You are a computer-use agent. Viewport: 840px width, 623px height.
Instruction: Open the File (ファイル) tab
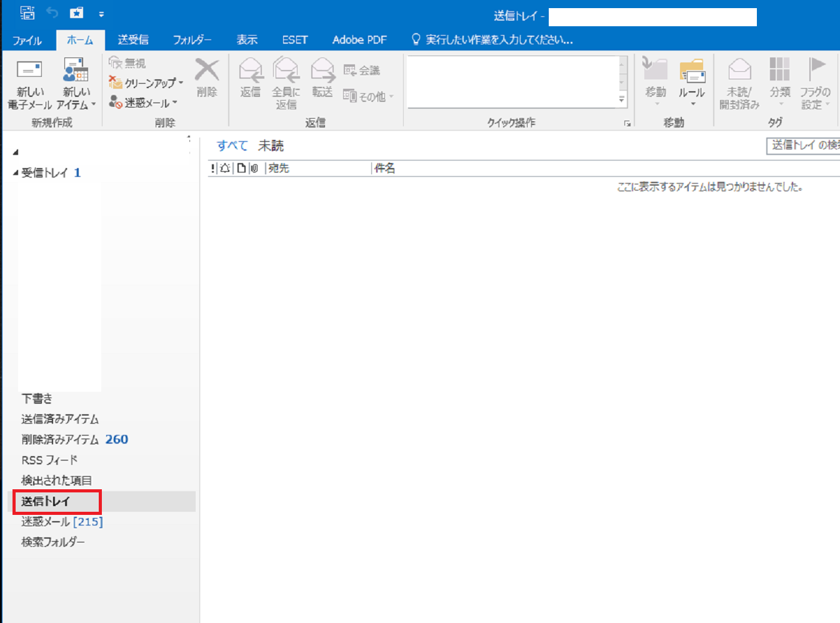pos(27,40)
